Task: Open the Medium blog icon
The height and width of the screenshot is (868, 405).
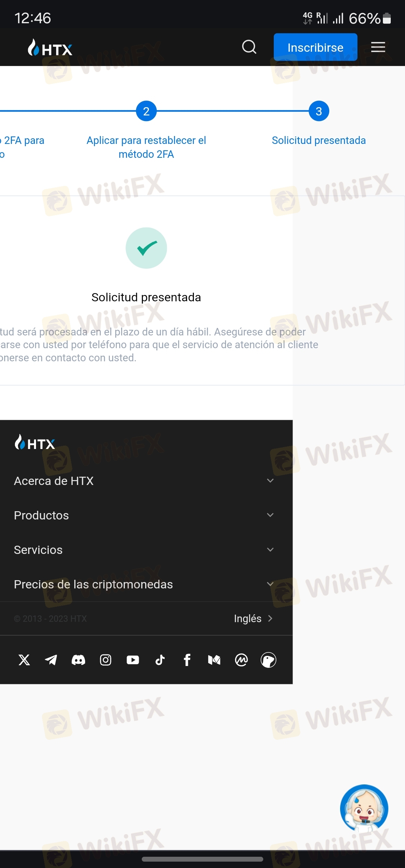Action: 214,660
